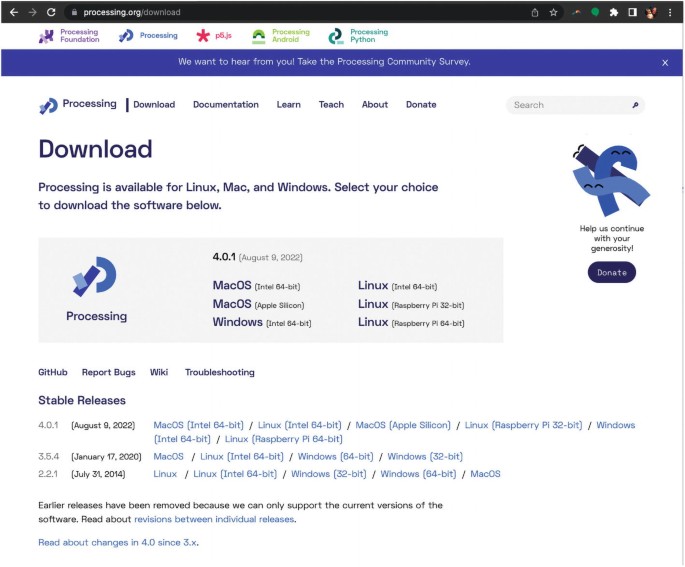Dismiss the Community Survey banner

coord(665,62)
